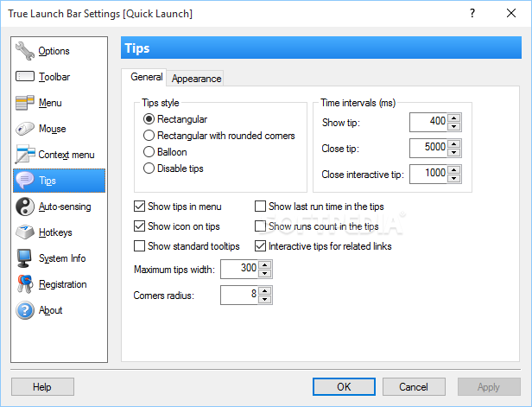Click the Close interactive tip value field
Viewport: 532px width, 407px height.
428,174
